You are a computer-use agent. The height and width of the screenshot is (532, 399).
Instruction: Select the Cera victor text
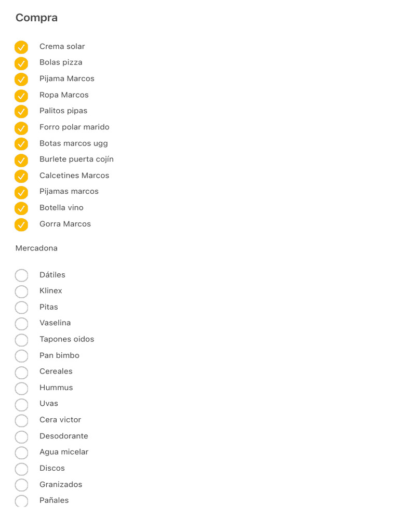coord(60,420)
